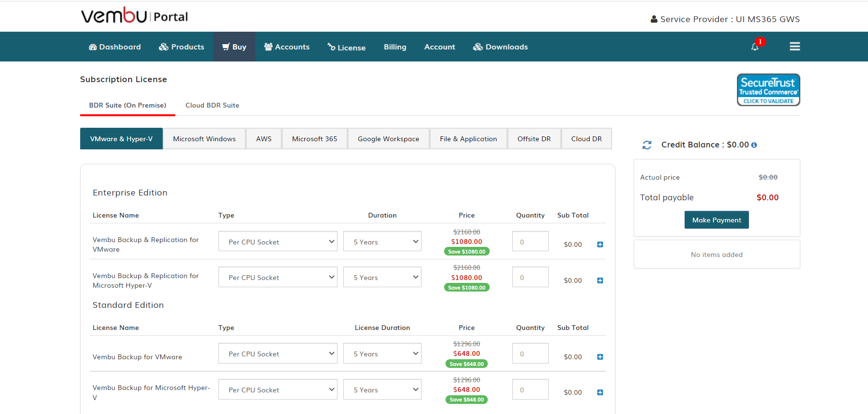Open Duration dropdown for Replication for Microsoft Hyper-V

pyautogui.click(x=382, y=277)
